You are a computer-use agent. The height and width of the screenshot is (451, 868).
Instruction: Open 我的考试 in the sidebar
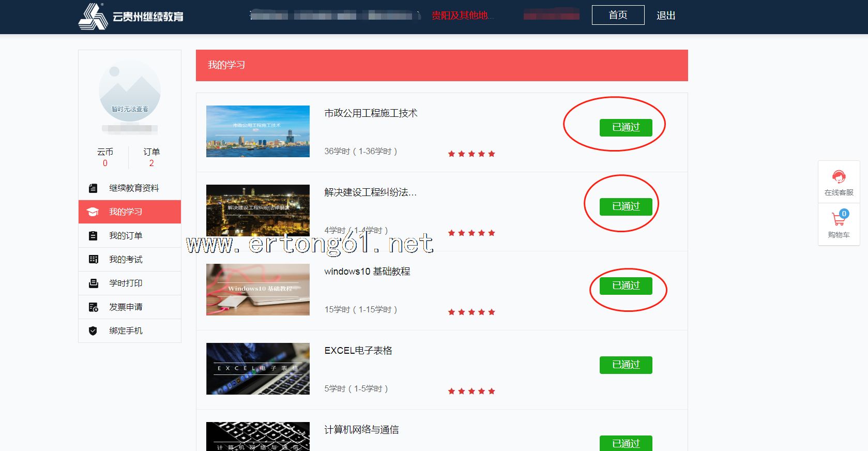[126, 260]
